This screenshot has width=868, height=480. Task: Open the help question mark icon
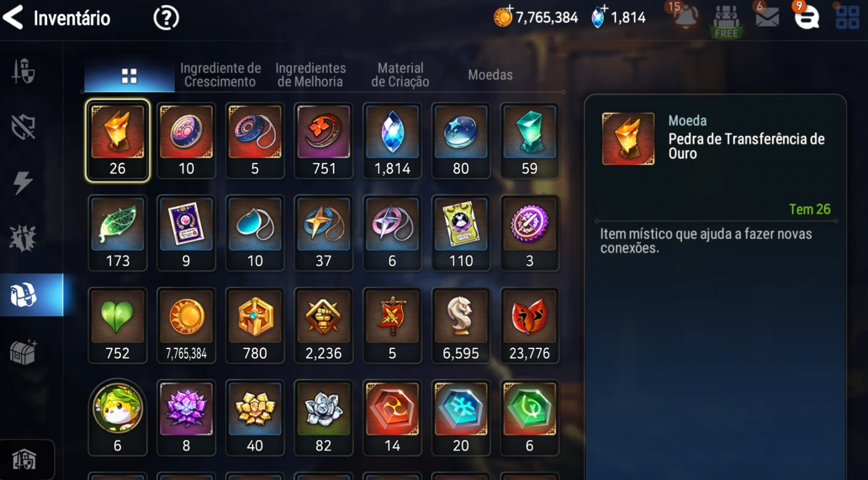click(x=166, y=18)
